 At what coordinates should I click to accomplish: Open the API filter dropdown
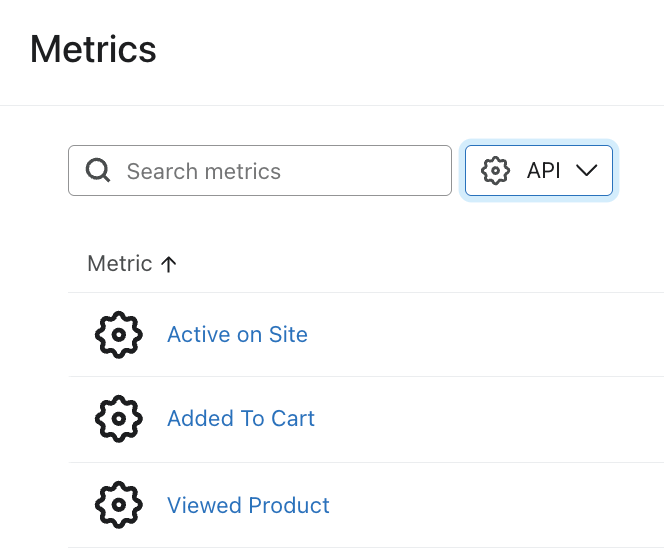click(539, 171)
